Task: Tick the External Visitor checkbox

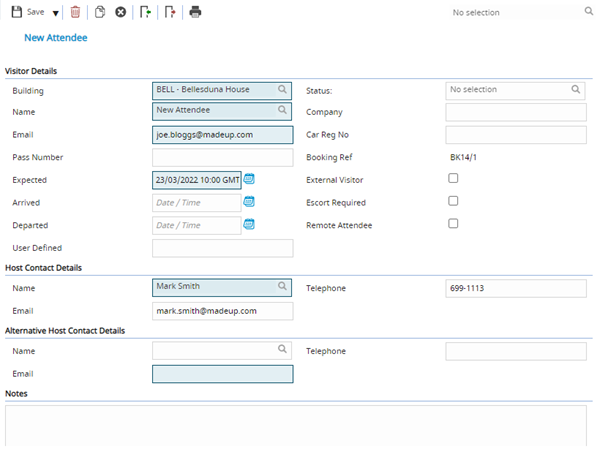Action: click(x=453, y=178)
